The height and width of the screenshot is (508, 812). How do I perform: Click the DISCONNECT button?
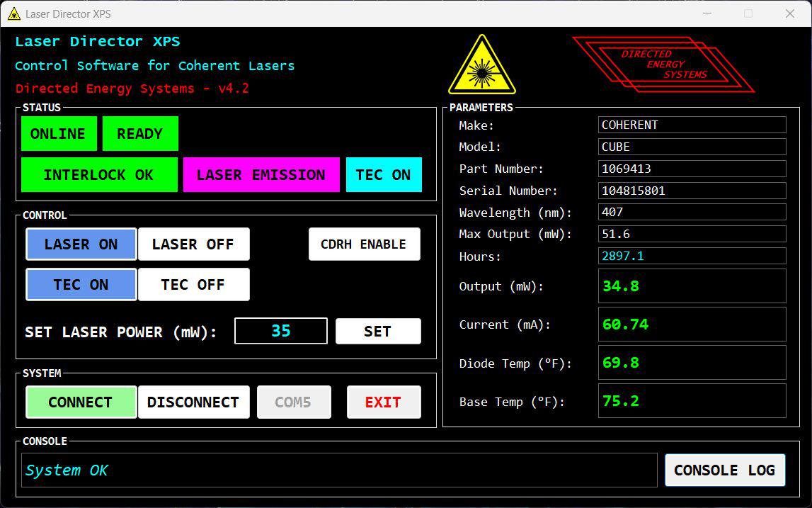tap(193, 402)
